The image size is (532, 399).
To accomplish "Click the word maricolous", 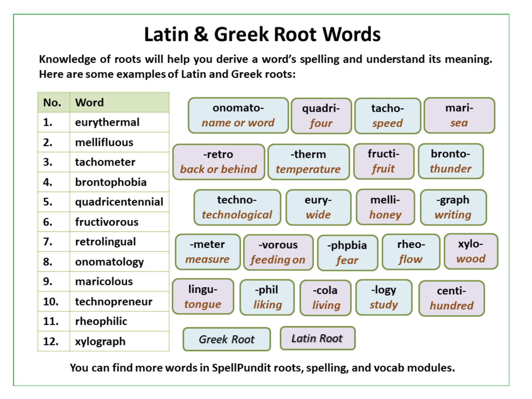I will pyautogui.click(x=104, y=281).
